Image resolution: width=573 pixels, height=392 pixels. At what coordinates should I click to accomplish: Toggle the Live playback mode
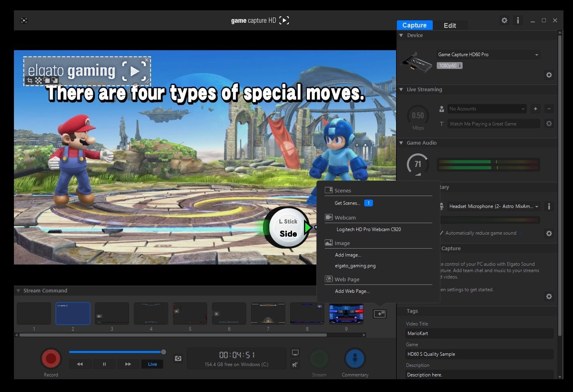(x=152, y=364)
